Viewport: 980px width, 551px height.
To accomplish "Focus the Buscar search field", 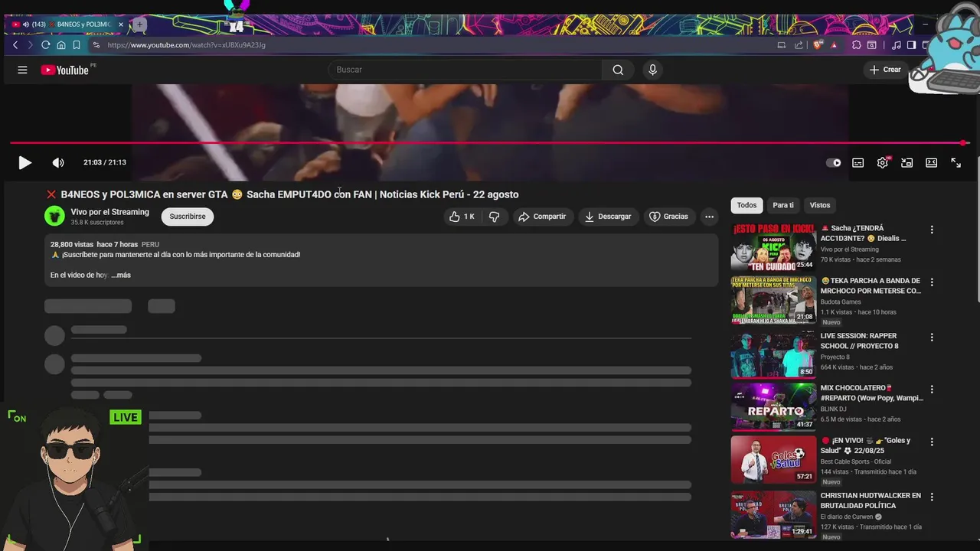I will [465, 70].
